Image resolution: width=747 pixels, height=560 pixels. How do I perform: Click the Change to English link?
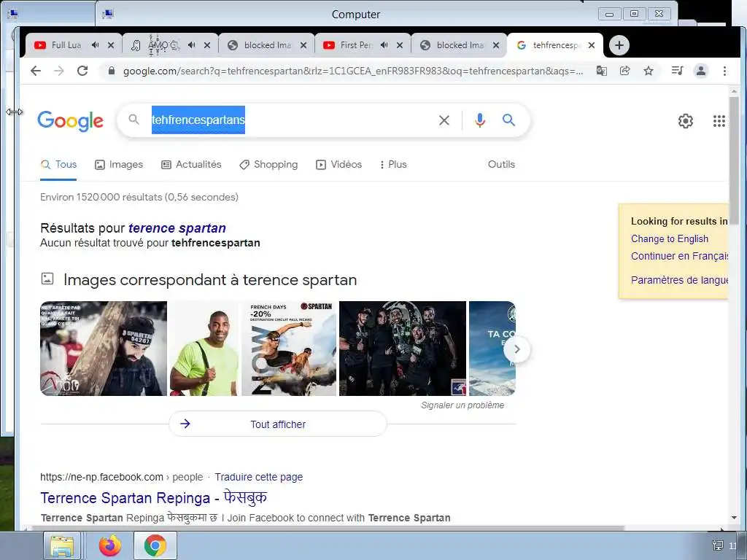[x=670, y=239]
